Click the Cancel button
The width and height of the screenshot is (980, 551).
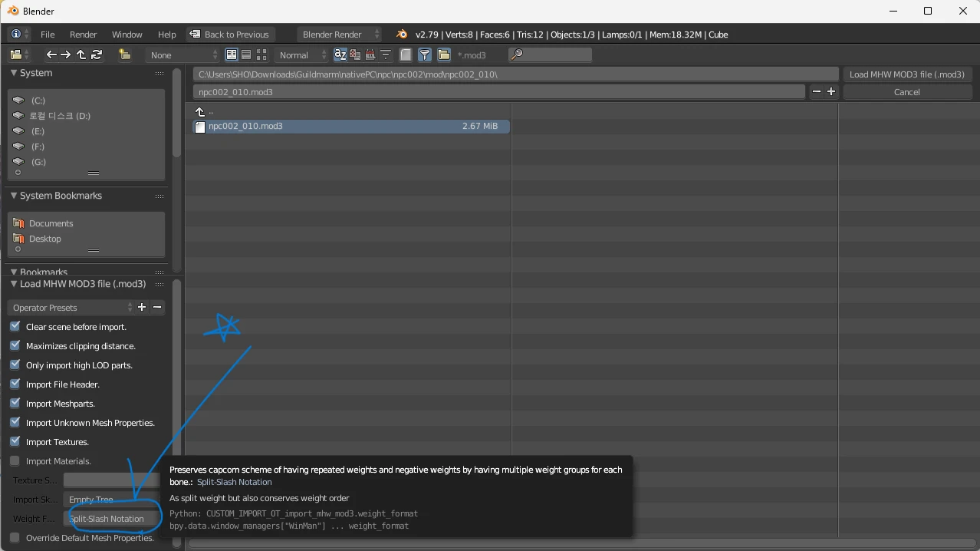tap(907, 92)
